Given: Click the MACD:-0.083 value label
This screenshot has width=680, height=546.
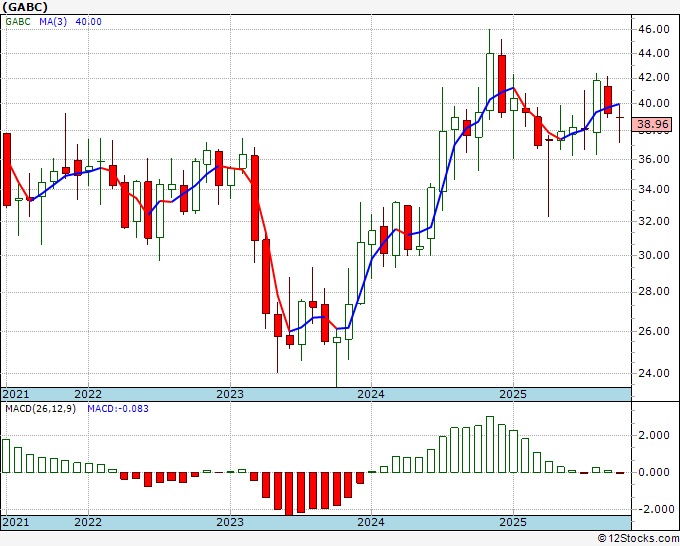Looking at the screenshot, I should 119,410.
